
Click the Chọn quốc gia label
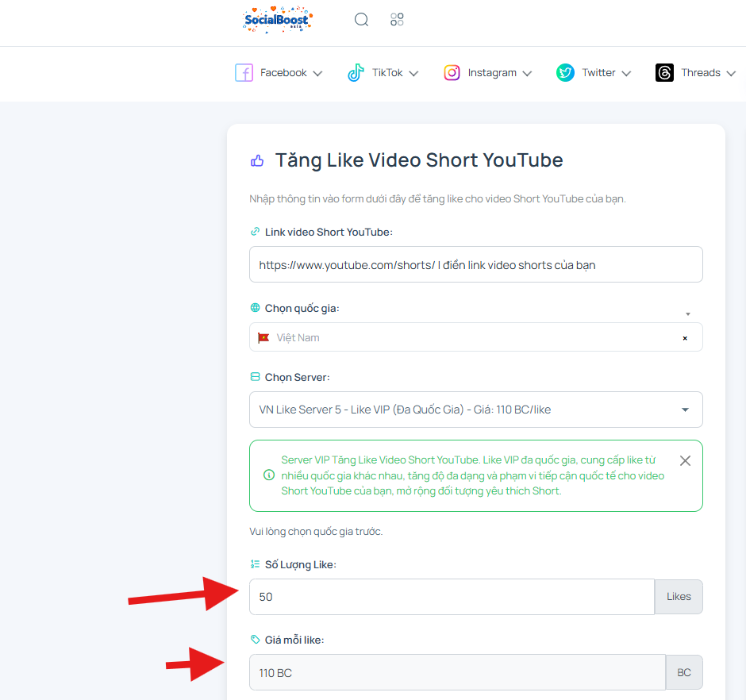coord(302,309)
